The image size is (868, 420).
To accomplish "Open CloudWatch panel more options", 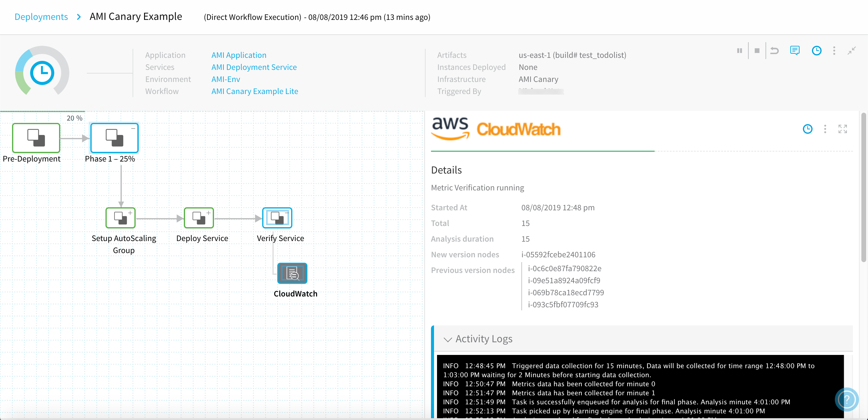I will (x=825, y=129).
